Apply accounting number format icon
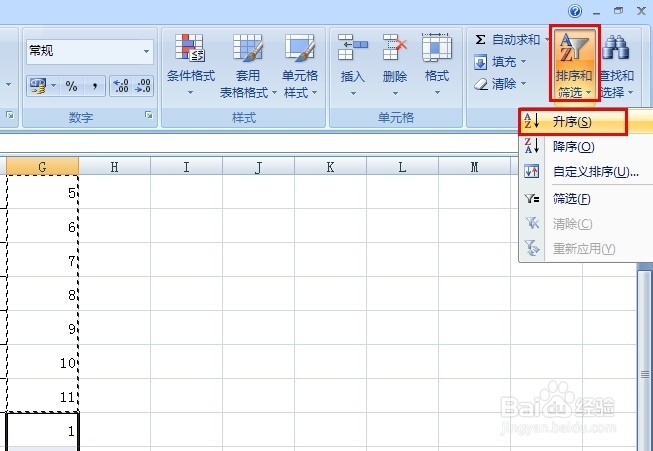Screen dimensions: 653x451 click(x=38, y=86)
